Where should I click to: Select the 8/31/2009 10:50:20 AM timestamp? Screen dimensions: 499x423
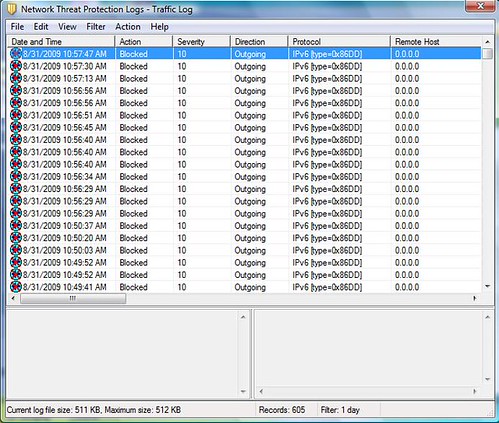tap(65, 238)
